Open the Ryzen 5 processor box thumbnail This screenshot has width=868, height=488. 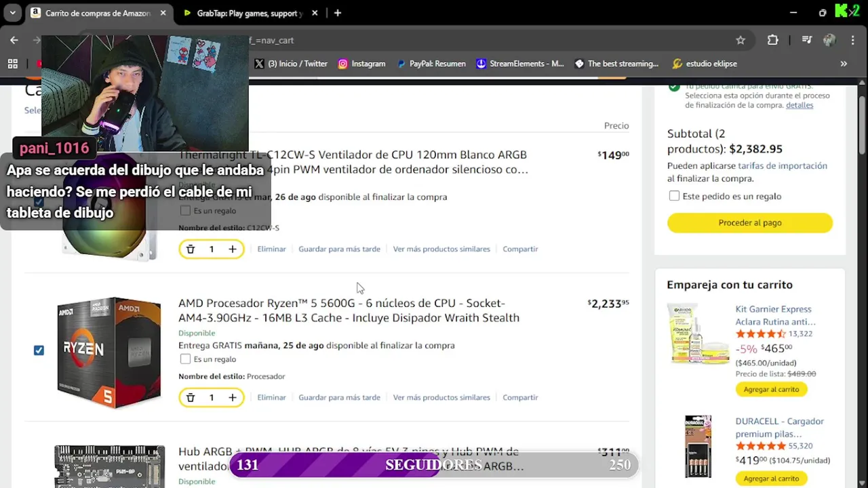(109, 352)
